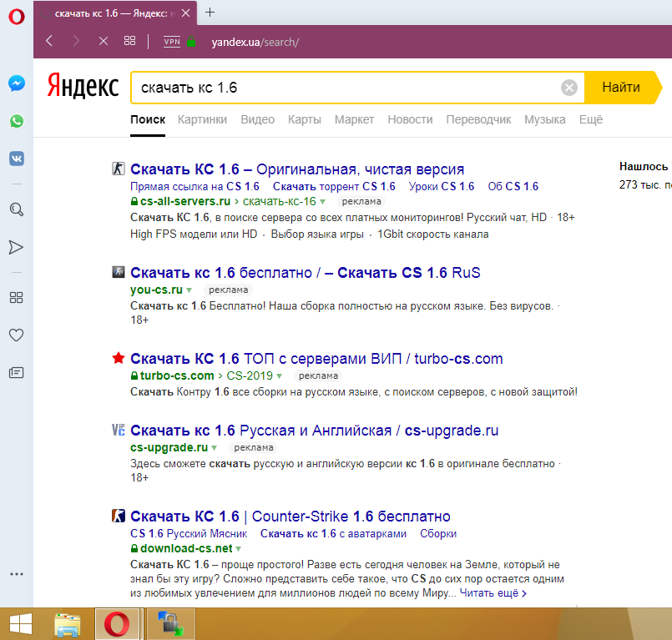Open 'Скачать торрент CS 1.6' sitelink
This screenshot has height=640, width=672.
[334, 187]
